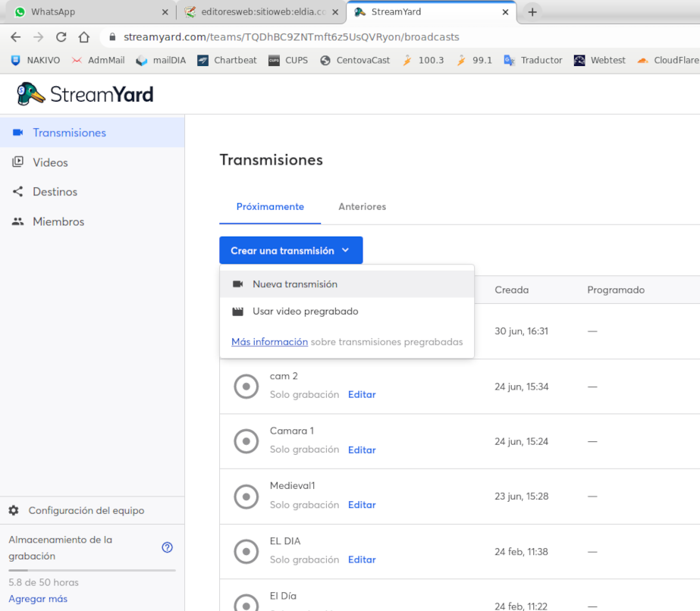Viewport: 700px width, 611px height.
Task: Go to browser home icon
Action: coord(84,37)
